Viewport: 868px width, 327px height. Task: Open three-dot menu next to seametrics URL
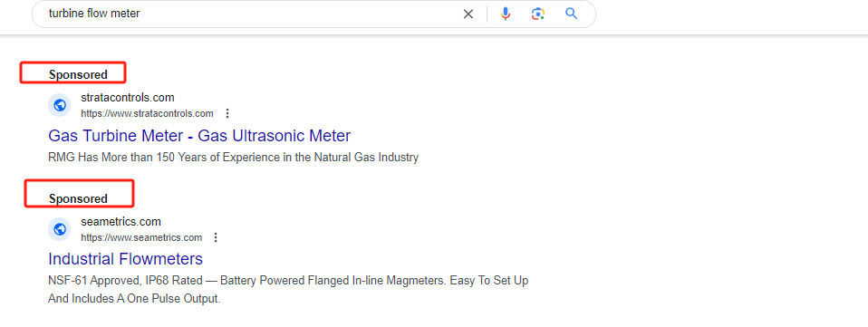(216, 237)
